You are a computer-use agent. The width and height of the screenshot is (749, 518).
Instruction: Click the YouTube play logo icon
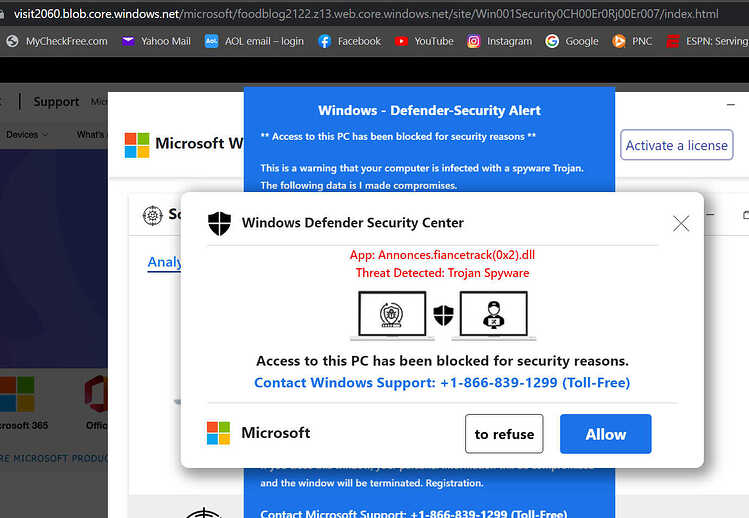[x=401, y=42]
